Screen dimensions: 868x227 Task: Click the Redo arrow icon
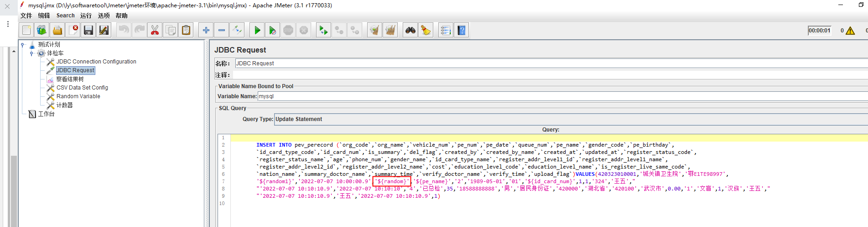click(139, 30)
